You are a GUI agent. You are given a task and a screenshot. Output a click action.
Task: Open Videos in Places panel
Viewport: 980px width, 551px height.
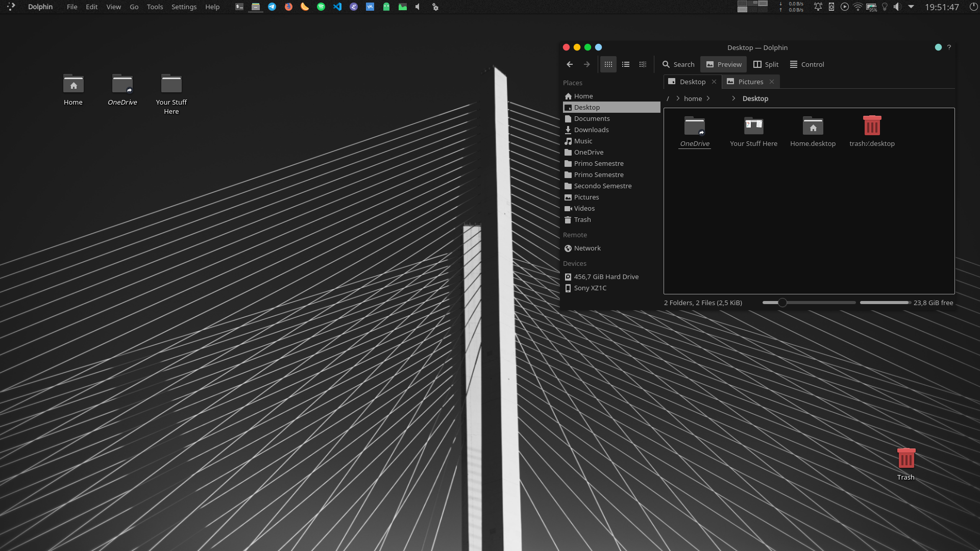(611, 208)
